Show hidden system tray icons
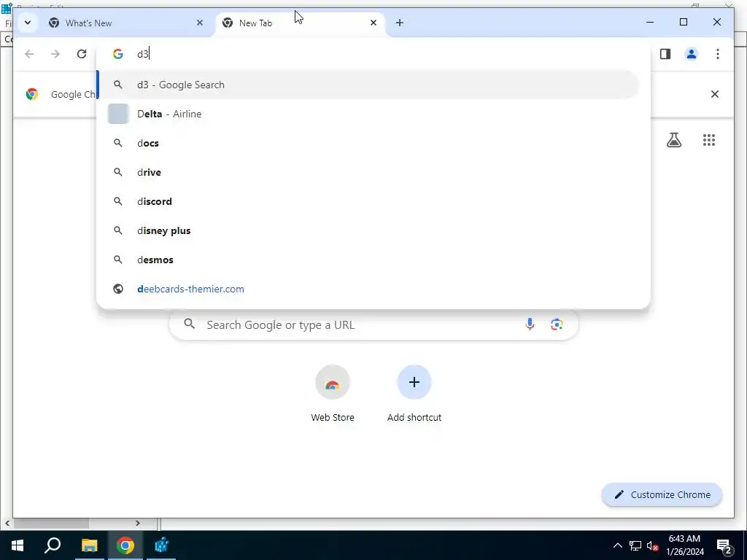The image size is (747, 560). pos(617,545)
